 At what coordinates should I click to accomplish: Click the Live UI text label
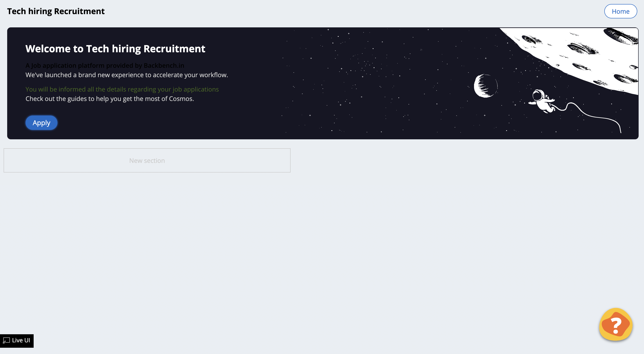click(21, 341)
